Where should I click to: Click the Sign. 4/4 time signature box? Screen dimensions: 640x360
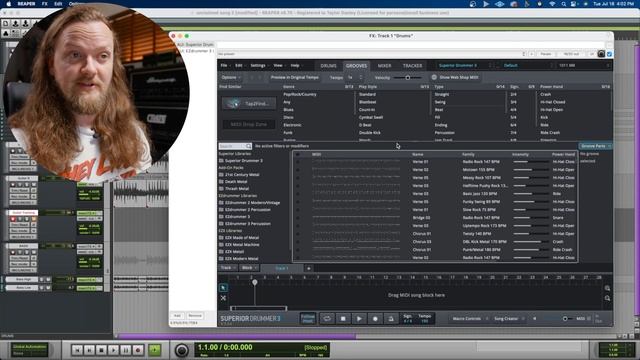(408, 318)
